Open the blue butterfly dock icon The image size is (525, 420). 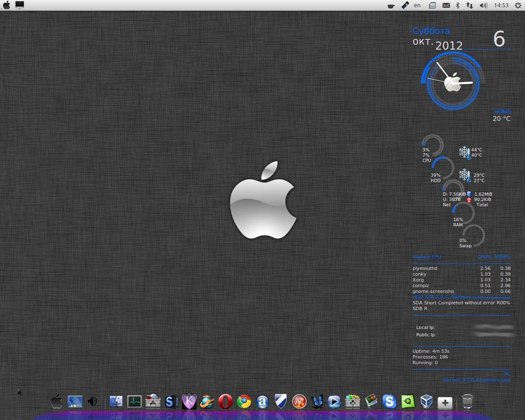(317, 401)
